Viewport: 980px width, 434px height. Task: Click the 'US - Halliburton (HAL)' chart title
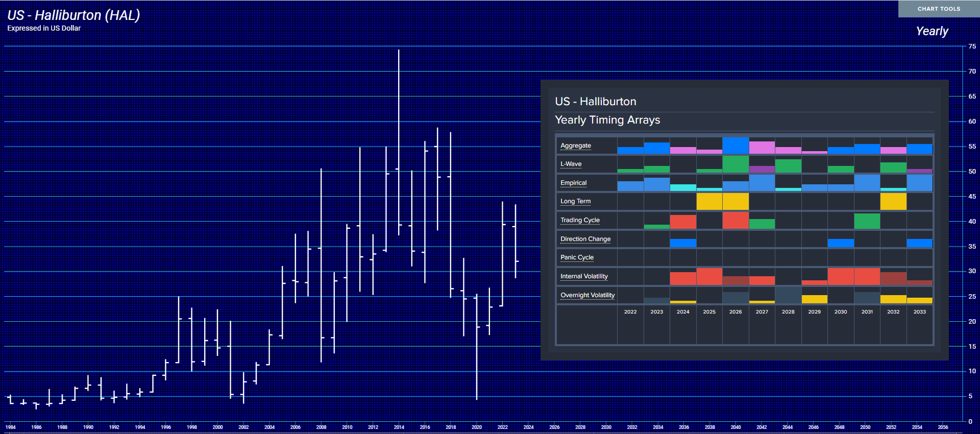(73, 15)
